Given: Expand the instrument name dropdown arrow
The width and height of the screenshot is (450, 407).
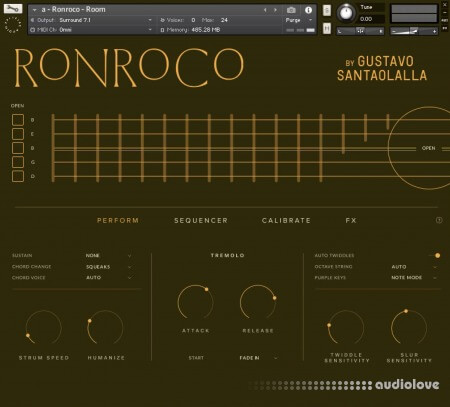Looking at the screenshot, I should click(x=34, y=10).
